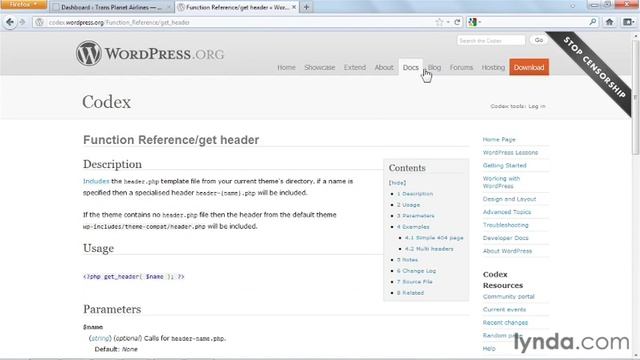
Task: Click the site identity icon in address bar
Action: click(40, 22)
